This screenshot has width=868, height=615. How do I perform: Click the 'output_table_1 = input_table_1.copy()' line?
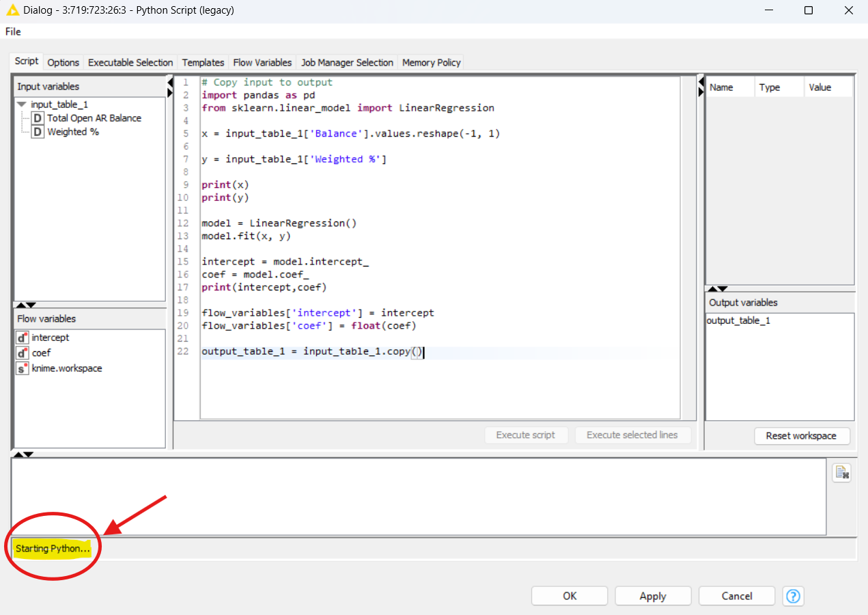[313, 352]
